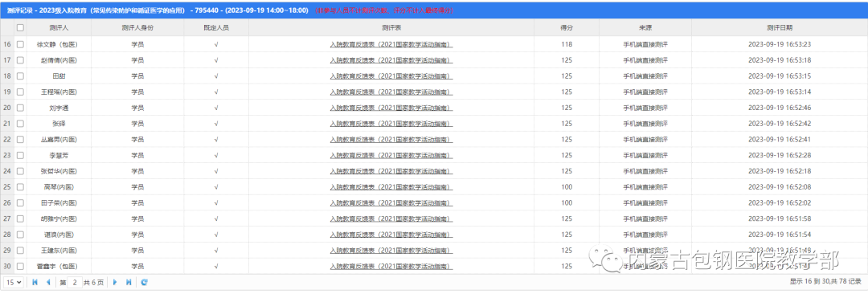The height and width of the screenshot is (298, 868).
Task: Click the 共 6 页 page count label
Action: (x=93, y=282)
